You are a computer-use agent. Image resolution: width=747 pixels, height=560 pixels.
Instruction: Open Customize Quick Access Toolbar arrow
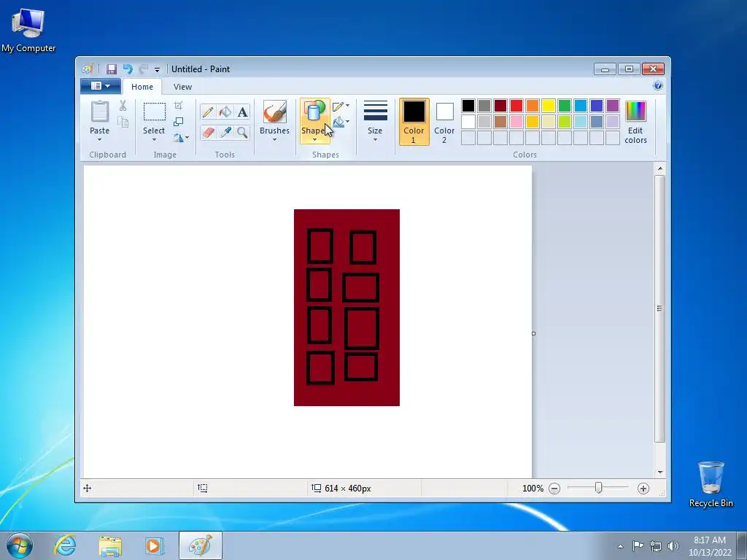(x=158, y=69)
